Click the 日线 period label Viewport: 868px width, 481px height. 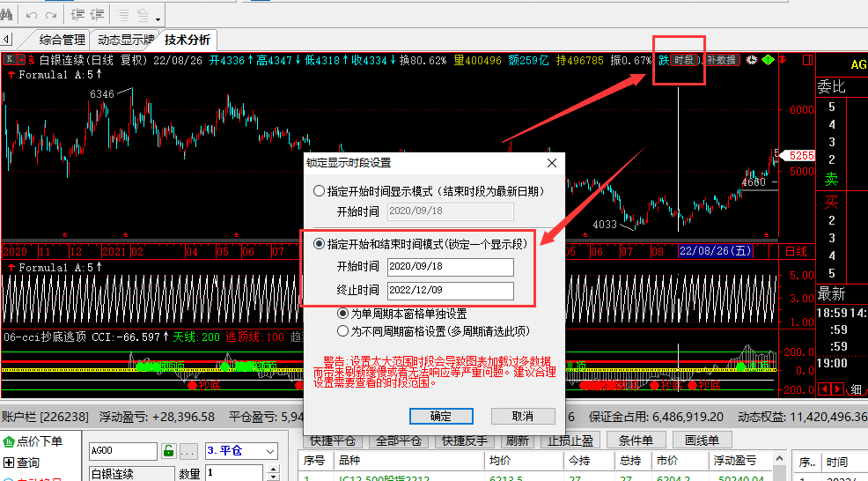coord(796,252)
